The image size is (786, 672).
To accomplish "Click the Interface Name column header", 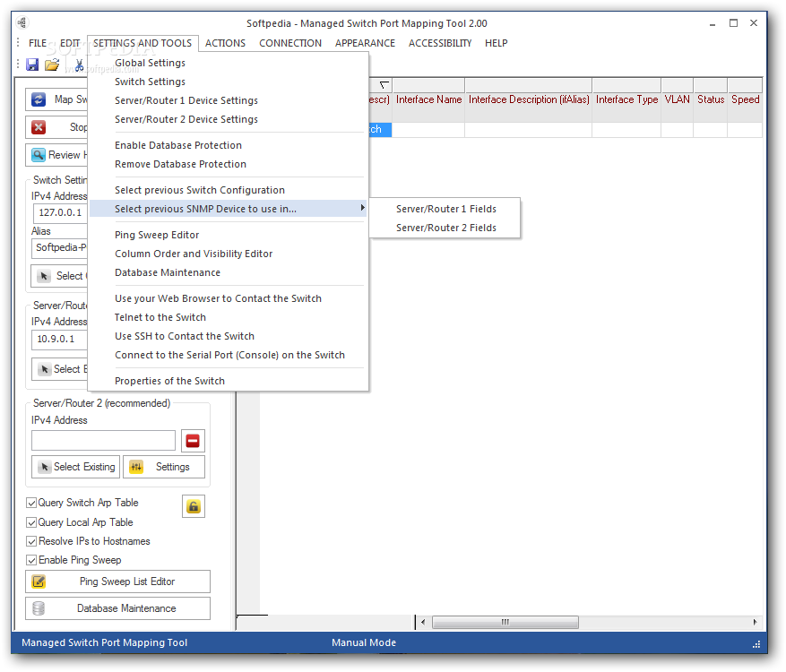I will [x=428, y=99].
